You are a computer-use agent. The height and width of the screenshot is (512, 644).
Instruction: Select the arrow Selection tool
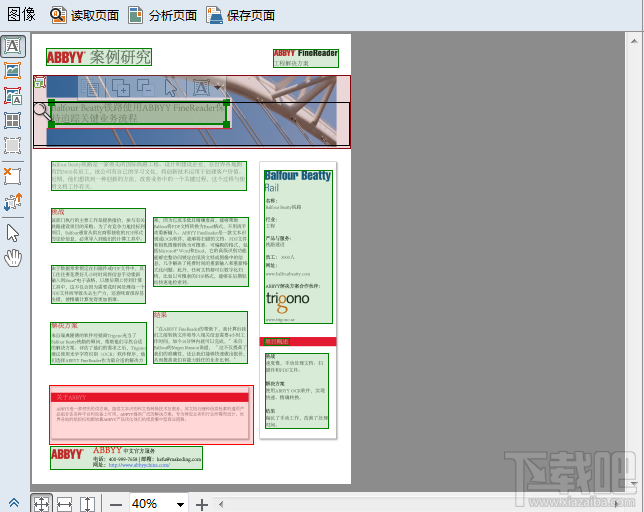(13, 233)
